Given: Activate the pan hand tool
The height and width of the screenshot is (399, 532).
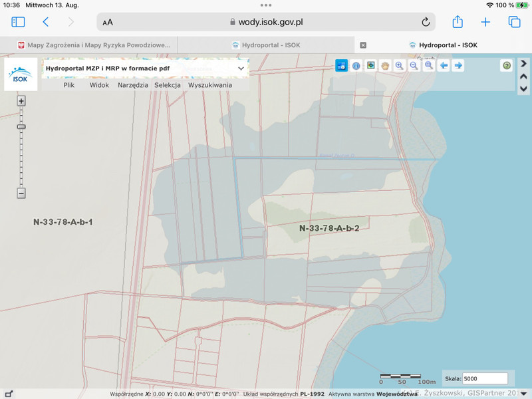Looking at the screenshot, I should point(384,65).
